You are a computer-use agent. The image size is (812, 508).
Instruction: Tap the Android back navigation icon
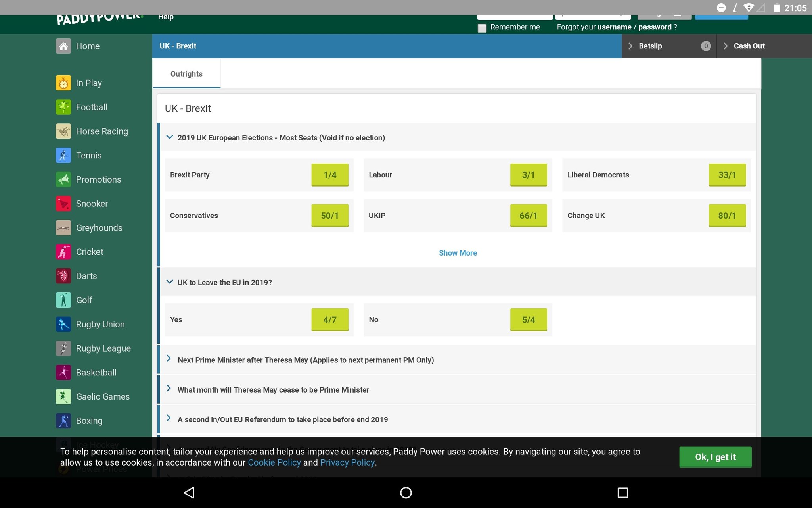pyautogui.click(x=189, y=493)
